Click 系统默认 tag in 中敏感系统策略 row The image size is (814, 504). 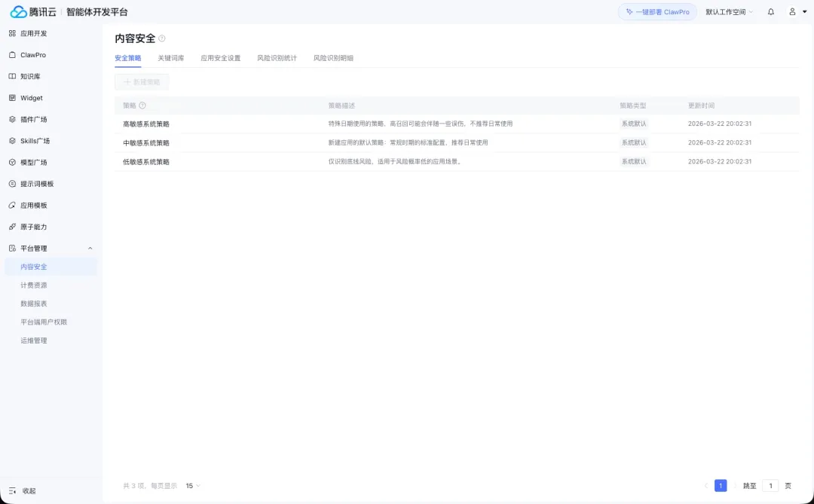(634, 142)
